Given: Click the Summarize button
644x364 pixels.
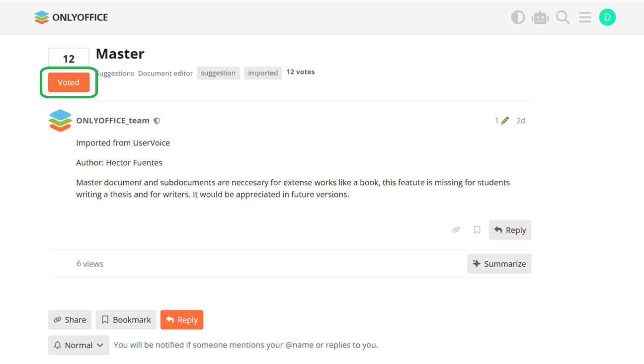Looking at the screenshot, I should (x=499, y=264).
